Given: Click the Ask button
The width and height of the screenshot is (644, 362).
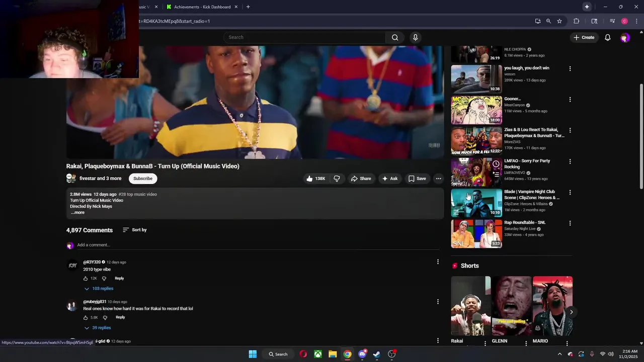Looking at the screenshot, I should coord(390,178).
